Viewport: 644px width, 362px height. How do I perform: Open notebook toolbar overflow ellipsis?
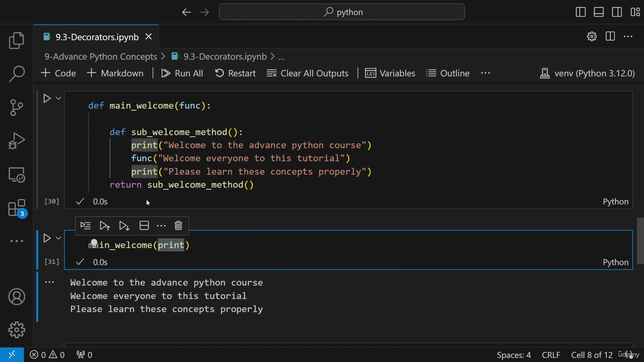pyautogui.click(x=486, y=73)
